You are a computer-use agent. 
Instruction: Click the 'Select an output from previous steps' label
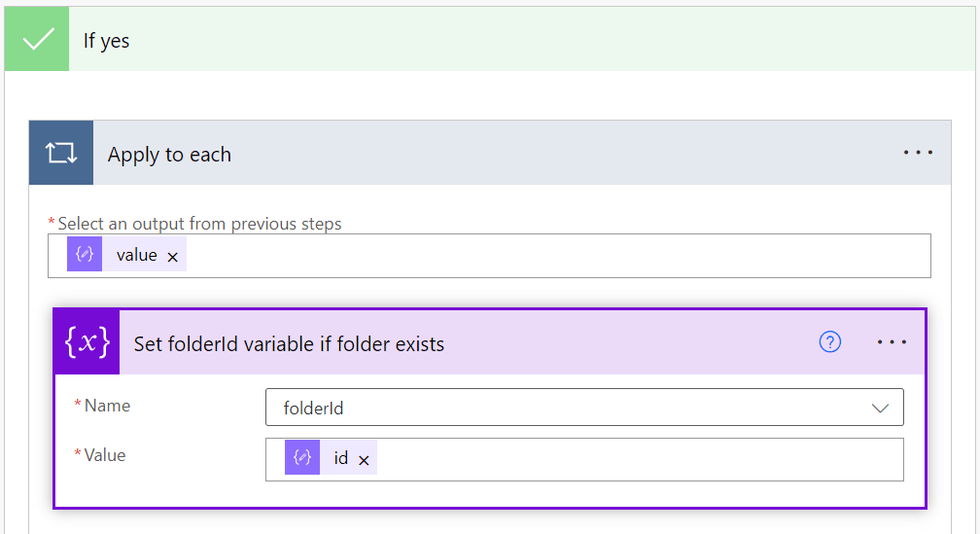tap(199, 224)
